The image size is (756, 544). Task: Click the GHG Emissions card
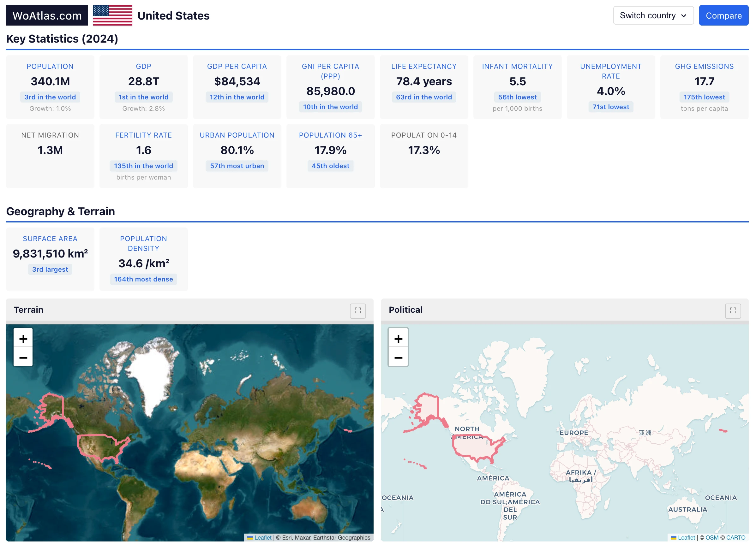(704, 86)
